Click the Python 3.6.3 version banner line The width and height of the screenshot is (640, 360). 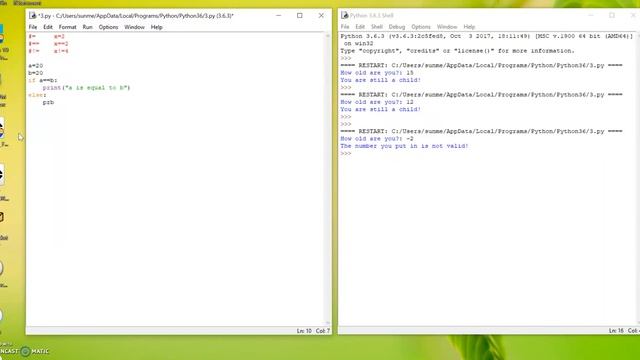(x=487, y=36)
